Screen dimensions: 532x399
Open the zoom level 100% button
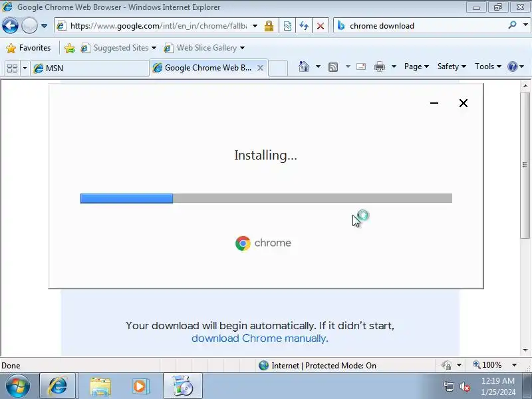pos(487,365)
